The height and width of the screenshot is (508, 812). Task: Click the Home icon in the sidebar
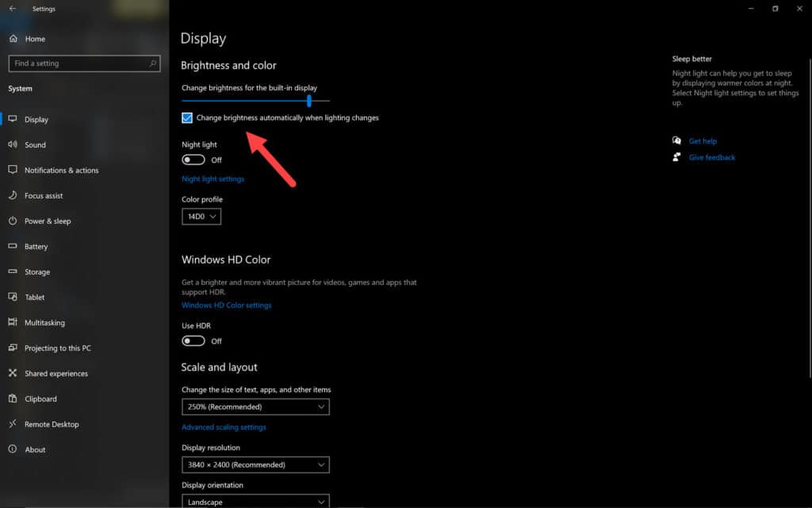13,39
